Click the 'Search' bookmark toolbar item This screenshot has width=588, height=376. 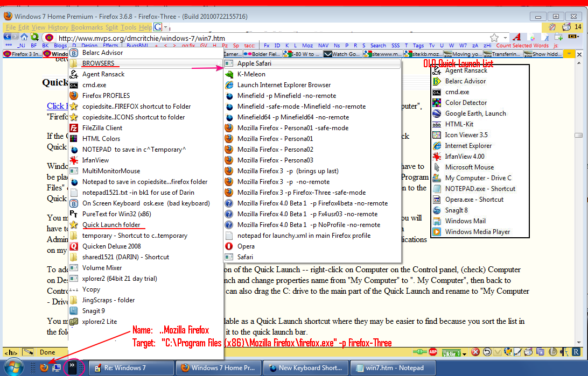click(x=378, y=45)
